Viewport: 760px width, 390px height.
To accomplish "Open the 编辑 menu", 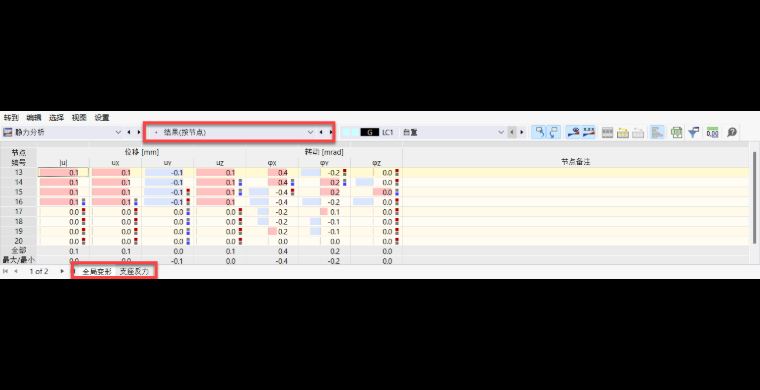I will [x=34, y=118].
